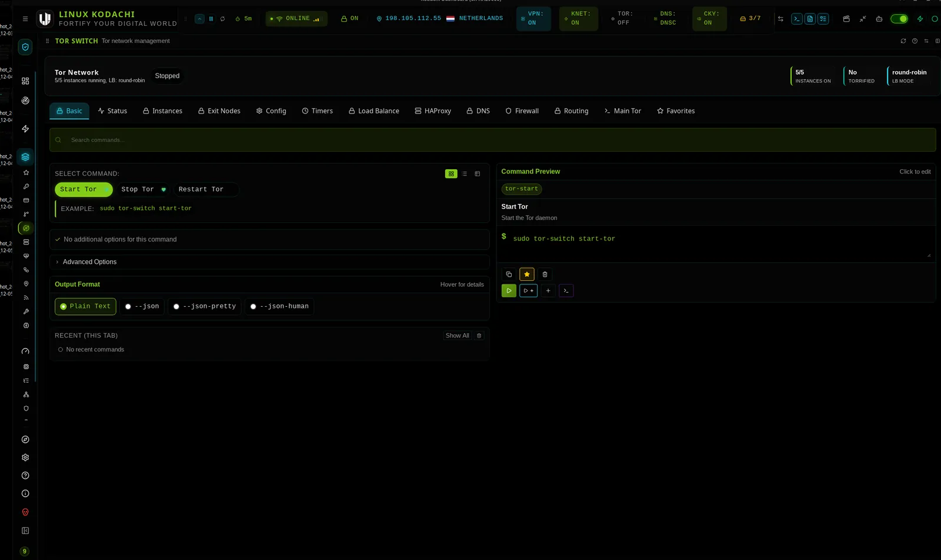Open the HAProxy tab
The width and height of the screenshot is (941, 560).
[x=433, y=111]
